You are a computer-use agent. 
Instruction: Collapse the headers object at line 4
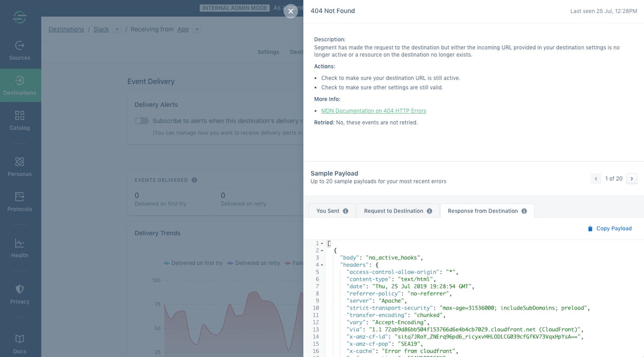coord(322,265)
